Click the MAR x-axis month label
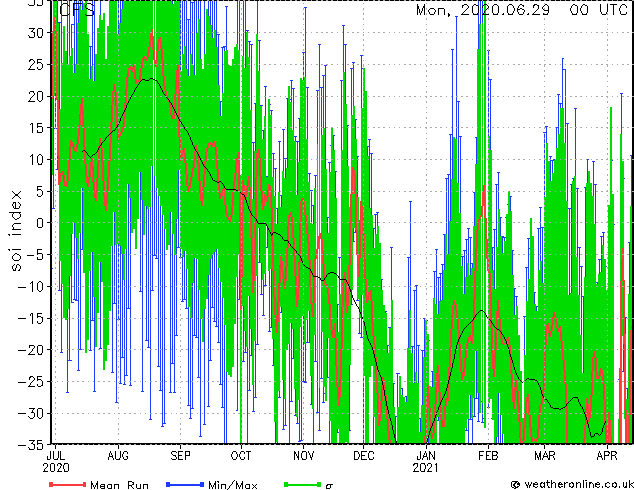Viewport: 634px width, 490px height. [x=545, y=456]
